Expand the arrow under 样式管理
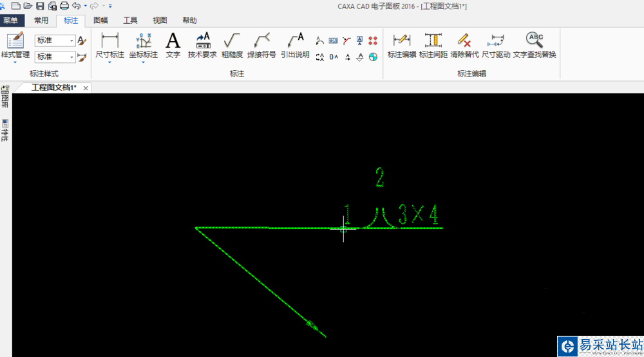The image size is (644, 357). [15, 62]
